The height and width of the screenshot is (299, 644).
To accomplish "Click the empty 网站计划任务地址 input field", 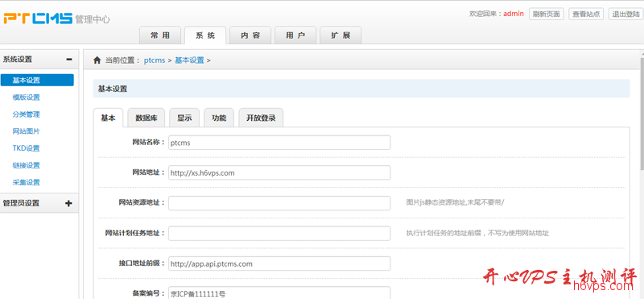I will click(x=279, y=233).
